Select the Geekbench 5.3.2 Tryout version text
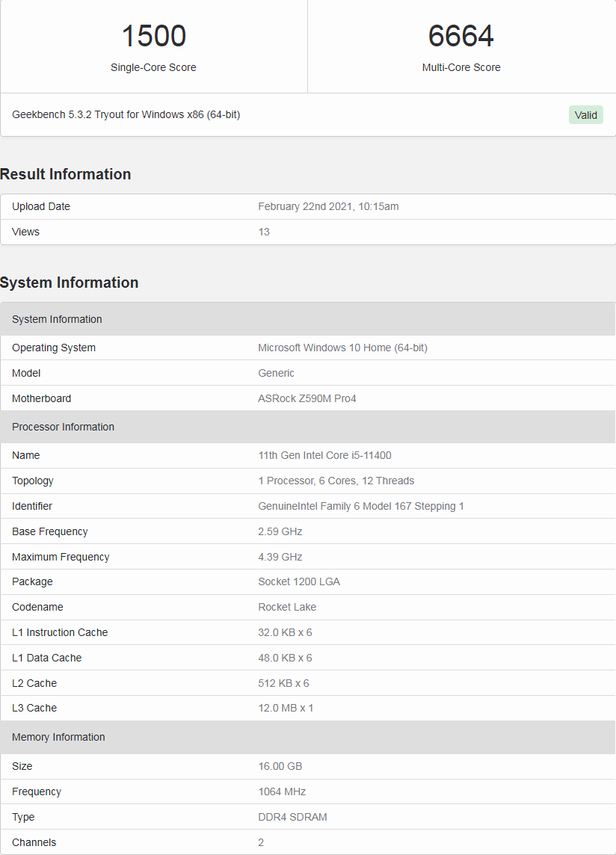Screen dimensions: 616x855 (x=126, y=114)
